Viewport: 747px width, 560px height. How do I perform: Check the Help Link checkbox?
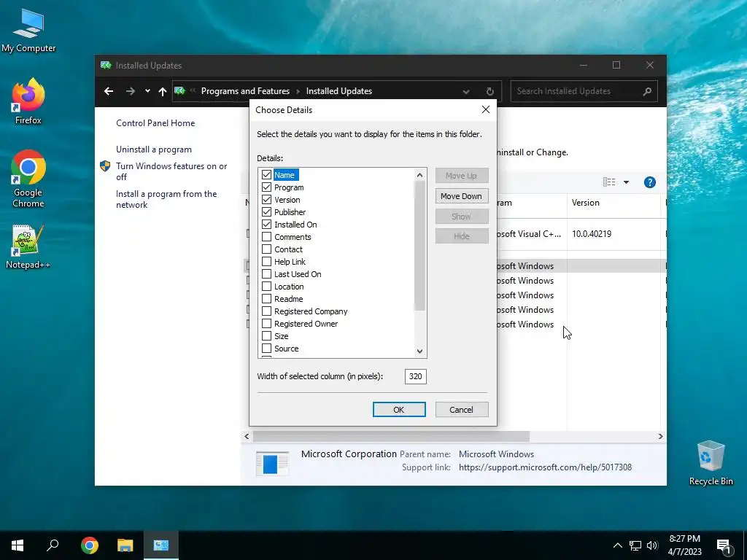[266, 262]
